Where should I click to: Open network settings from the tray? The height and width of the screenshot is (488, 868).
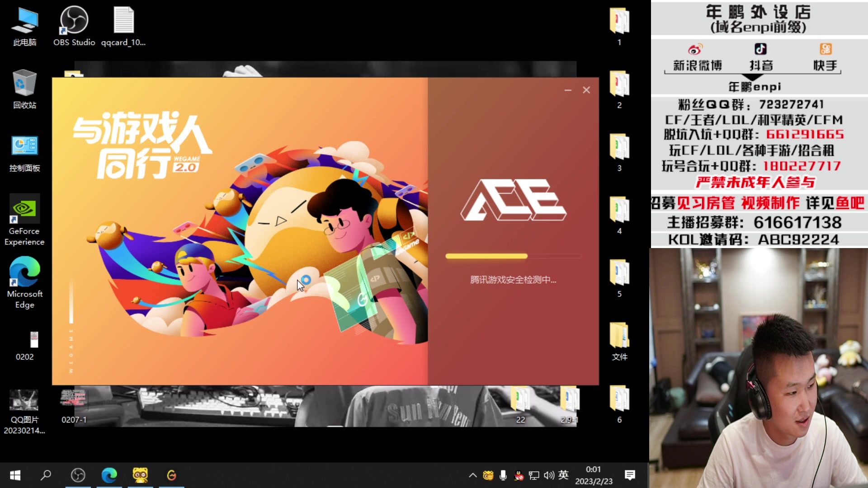click(x=534, y=475)
